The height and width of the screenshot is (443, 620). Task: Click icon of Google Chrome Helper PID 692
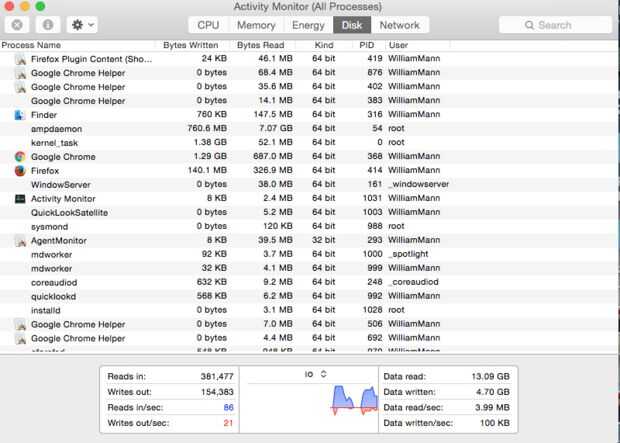coord(20,339)
